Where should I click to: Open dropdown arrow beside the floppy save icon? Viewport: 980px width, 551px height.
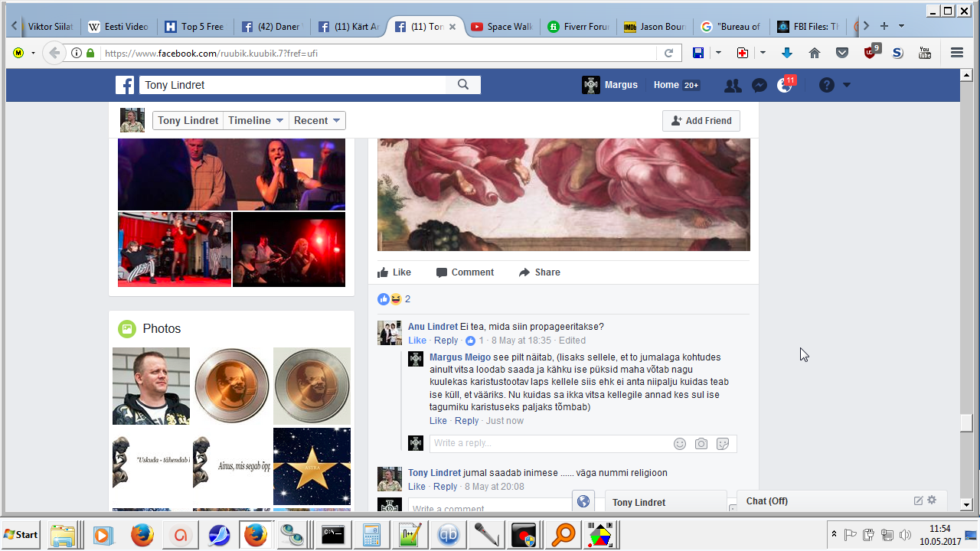pos(718,53)
